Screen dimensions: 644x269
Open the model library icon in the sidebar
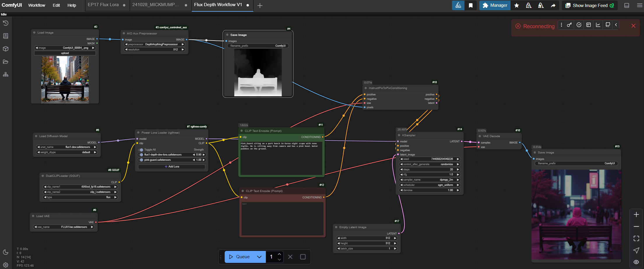click(6, 49)
